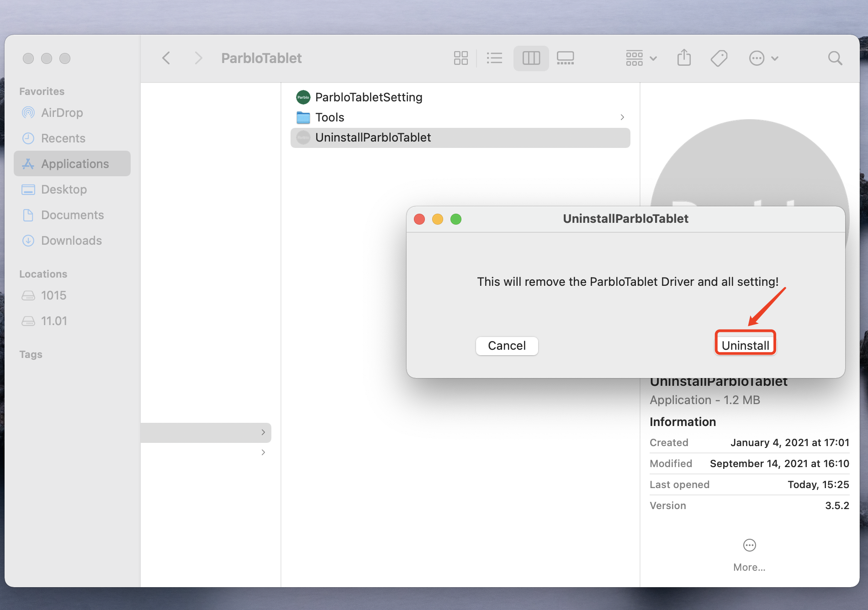This screenshot has width=868, height=610.
Task: Open the More actions ellipsis menu
Action: pos(763,58)
